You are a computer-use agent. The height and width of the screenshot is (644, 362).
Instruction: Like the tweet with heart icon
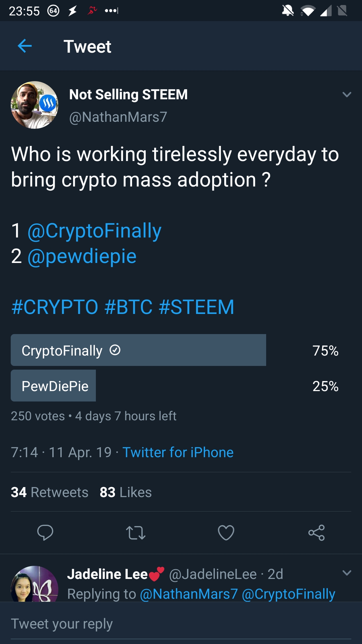pos(226,532)
